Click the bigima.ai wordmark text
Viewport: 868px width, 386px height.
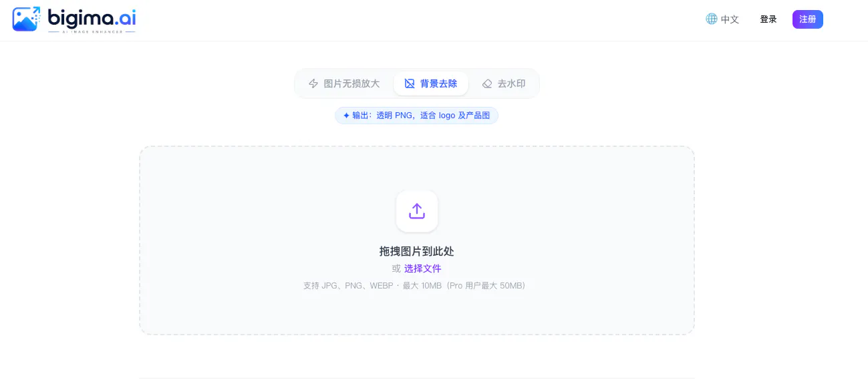(x=92, y=17)
